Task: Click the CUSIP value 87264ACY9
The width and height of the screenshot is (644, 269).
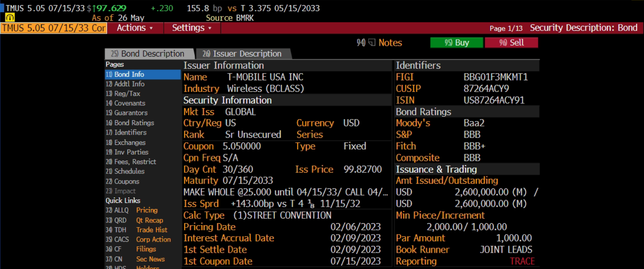Action: tap(486, 89)
